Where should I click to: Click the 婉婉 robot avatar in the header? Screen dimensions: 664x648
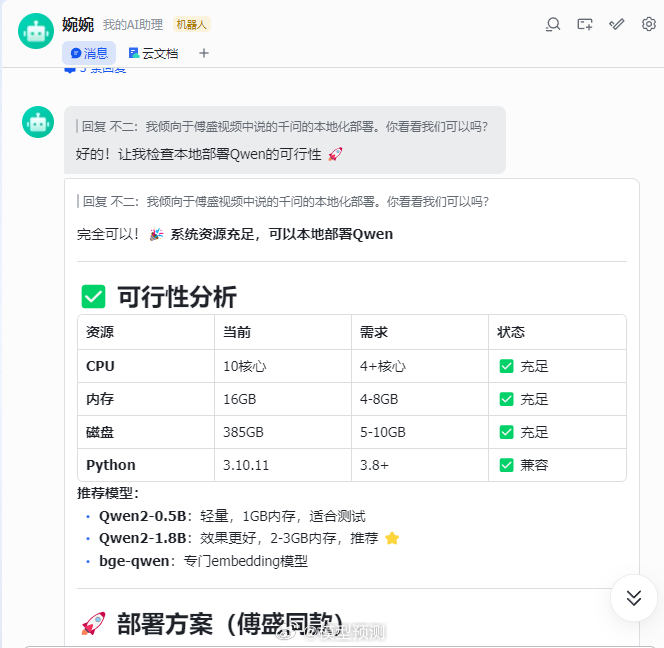coord(36,31)
